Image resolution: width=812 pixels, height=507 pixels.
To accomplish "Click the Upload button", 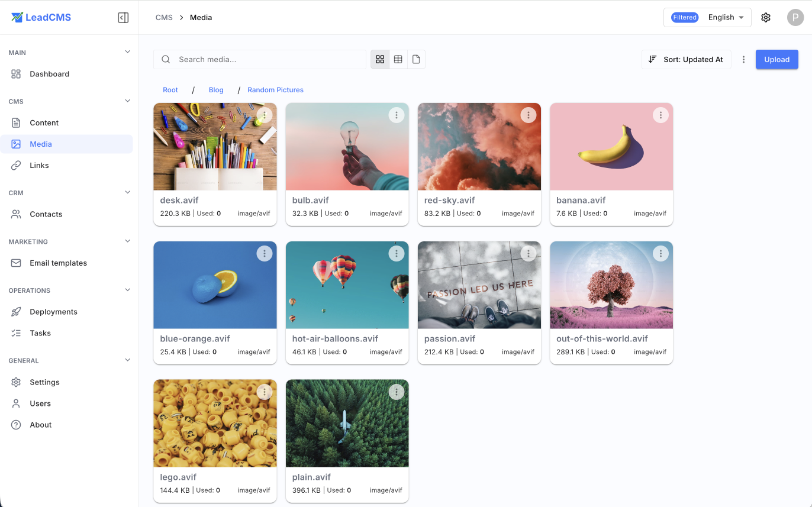I will [x=776, y=59].
